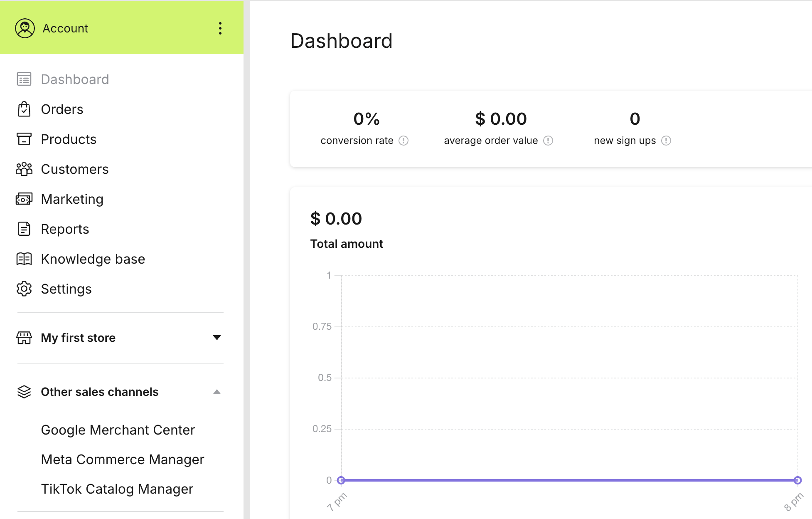Click the Total amount label

click(x=347, y=244)
